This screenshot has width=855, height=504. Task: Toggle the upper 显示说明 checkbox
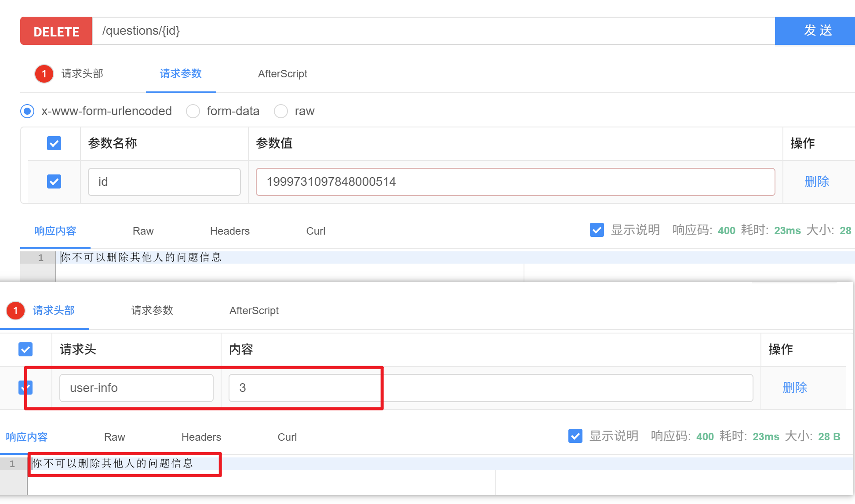coord(597,230)
